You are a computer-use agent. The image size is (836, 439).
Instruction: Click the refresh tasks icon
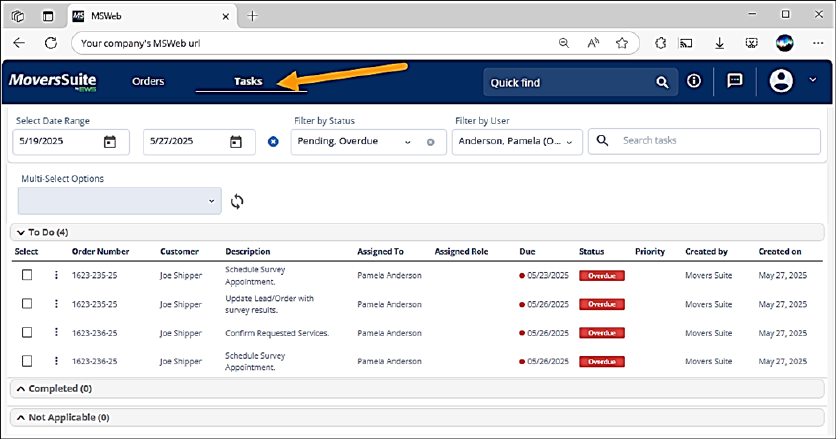pos(237,201)
